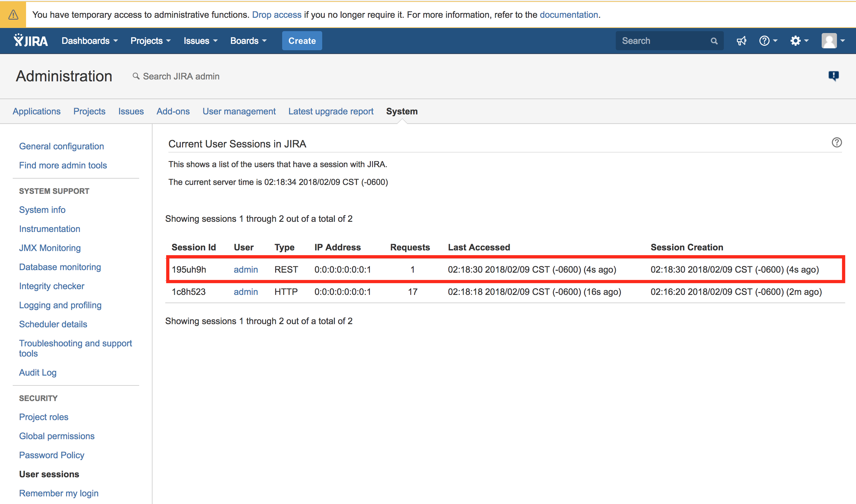Viewport: 856px width, 504px height.
Task: Open admin user from session 195uh9h row
Action: pos(246,269)
